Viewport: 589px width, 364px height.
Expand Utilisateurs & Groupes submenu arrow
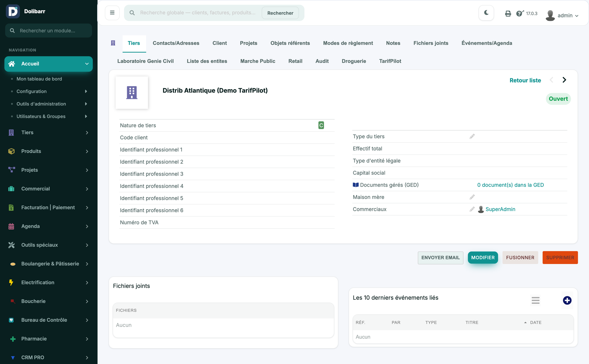click(x=86, y=116)
